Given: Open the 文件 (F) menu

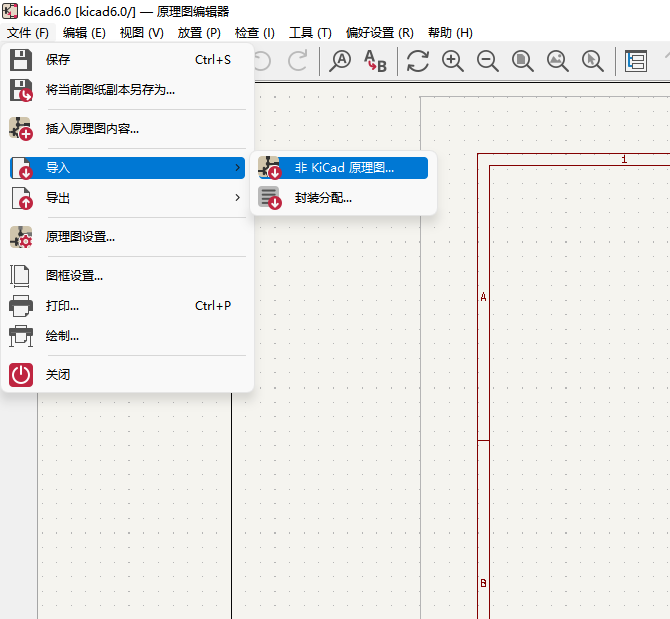Looking at the screenshot, I should pyautogui.click(x=28, y=33).
